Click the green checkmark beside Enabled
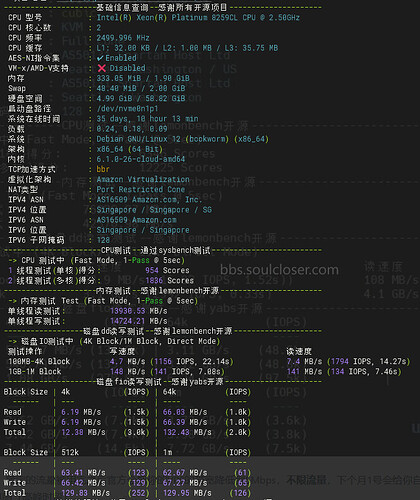Screen dimensions: 420x500 [x=100, y=58]
